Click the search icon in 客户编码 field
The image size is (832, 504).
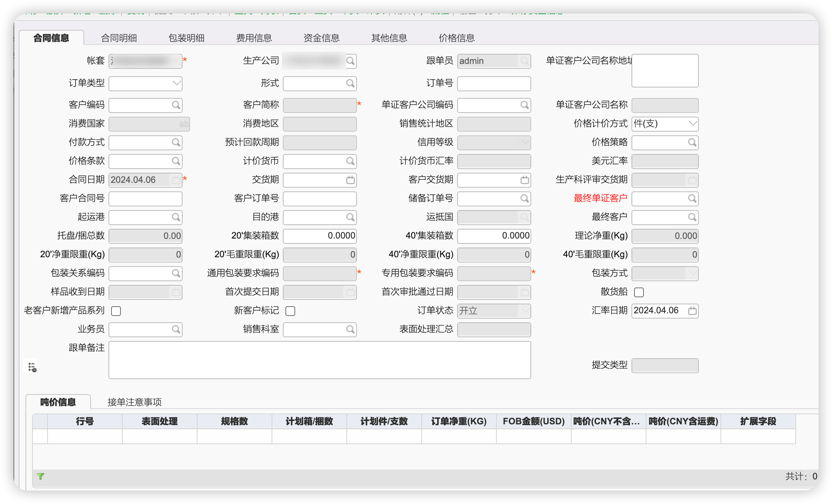pos(176,105)
